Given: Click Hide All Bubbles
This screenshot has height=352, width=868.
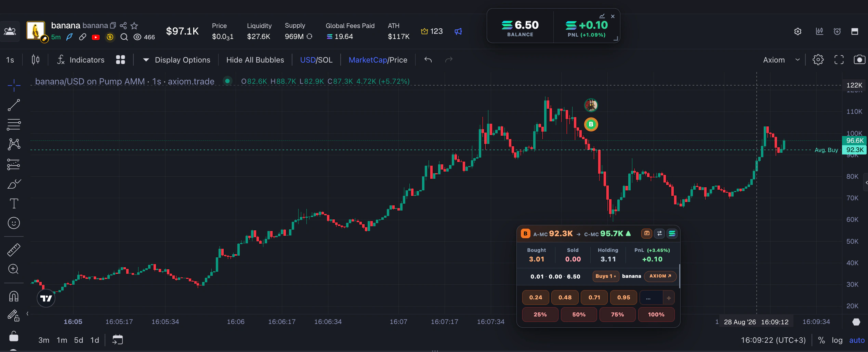Looking at the screenshot, I should 255,60.
